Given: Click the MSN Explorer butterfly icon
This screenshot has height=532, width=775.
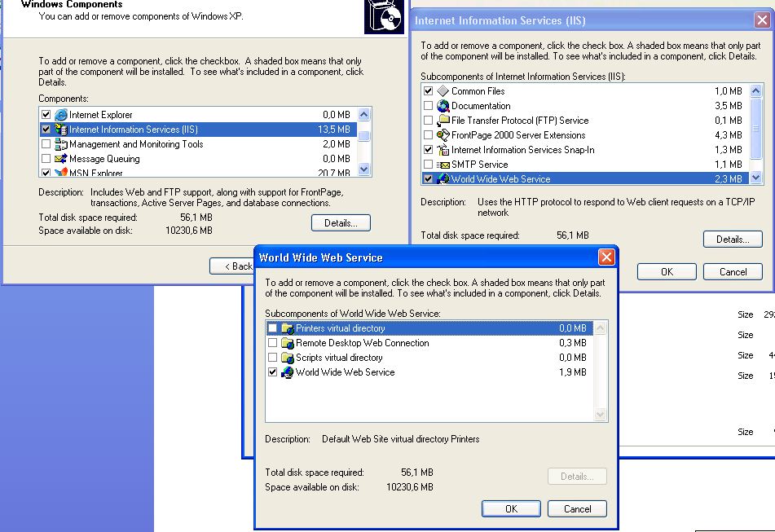Looking at the screenshot, I should coord(61,173).
